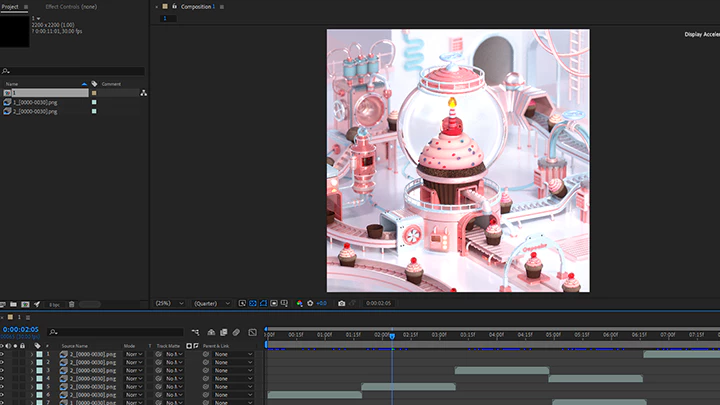The image size is (720, 405).
Task: Enable motion blur for the composition icon
Action: [236, 332]
